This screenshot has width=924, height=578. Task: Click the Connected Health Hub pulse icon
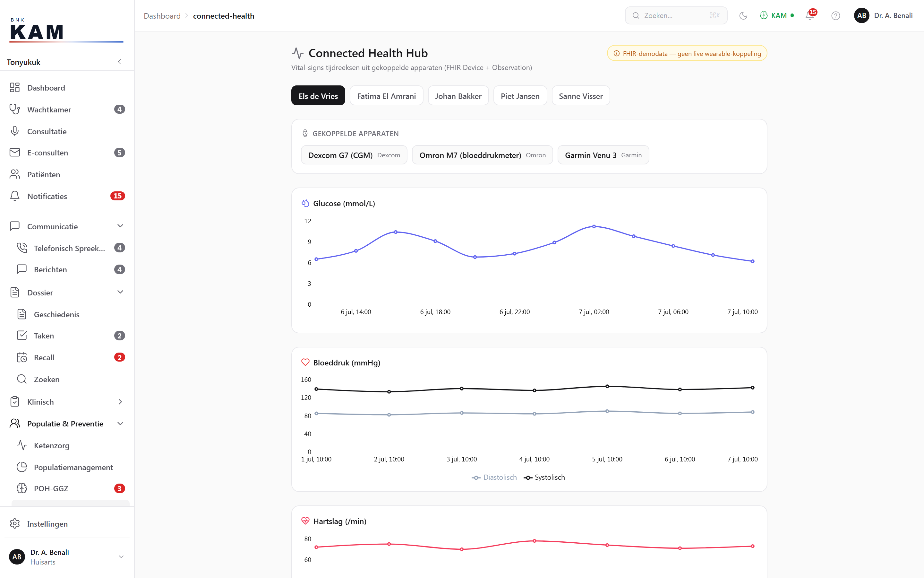[x=297, y=53]
